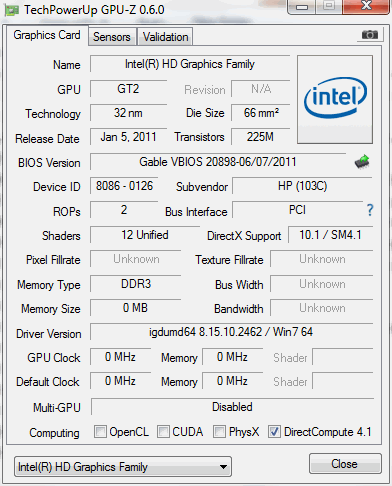Screen dimensions: 392x486
Task: Click the Multi-GPU Disabled field
Action: (232, 407)
